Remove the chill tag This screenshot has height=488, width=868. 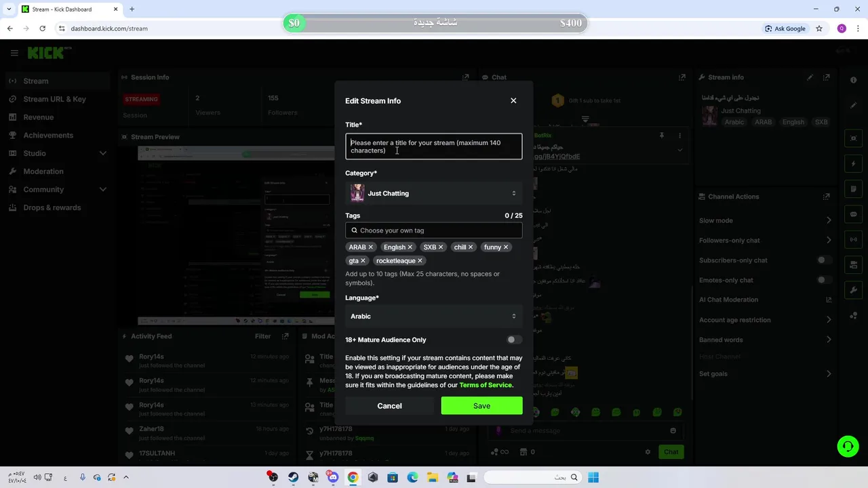470,247
